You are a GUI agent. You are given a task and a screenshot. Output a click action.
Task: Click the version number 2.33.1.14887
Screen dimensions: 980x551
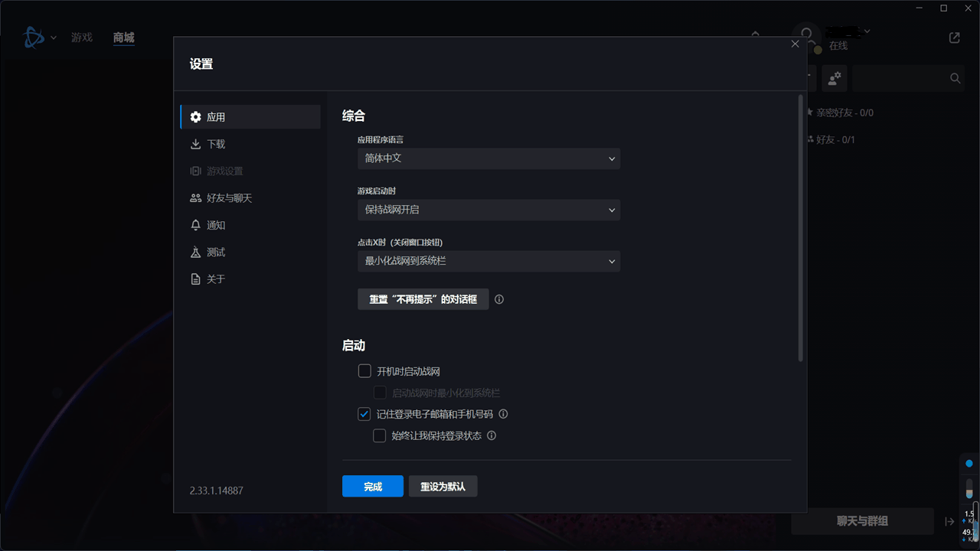click(x=217, y=491)
